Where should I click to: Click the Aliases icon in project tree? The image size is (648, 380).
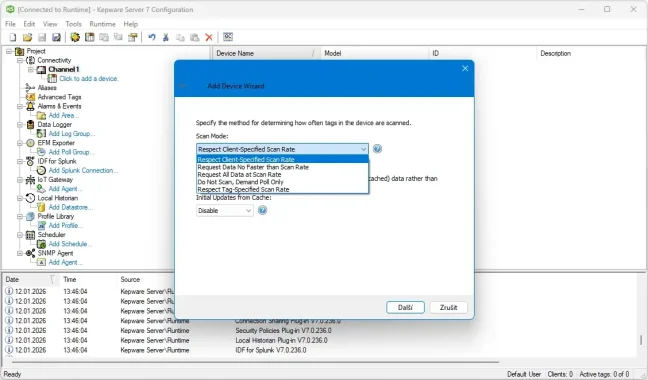pos(30,88)
